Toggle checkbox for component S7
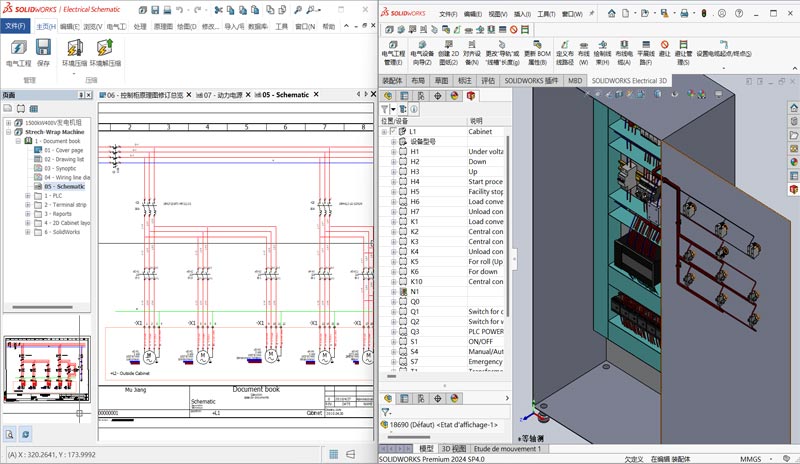The height and width of the screenshot is (464, 800). 403,361
